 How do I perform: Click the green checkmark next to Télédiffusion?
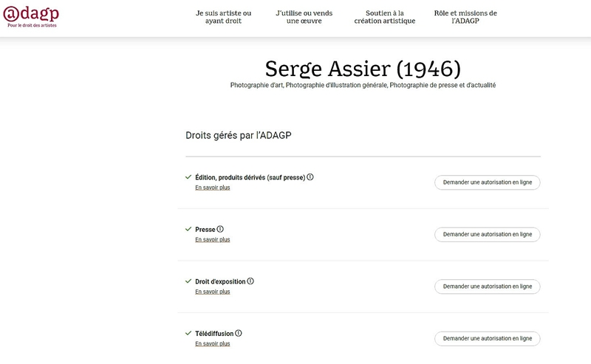188,333
